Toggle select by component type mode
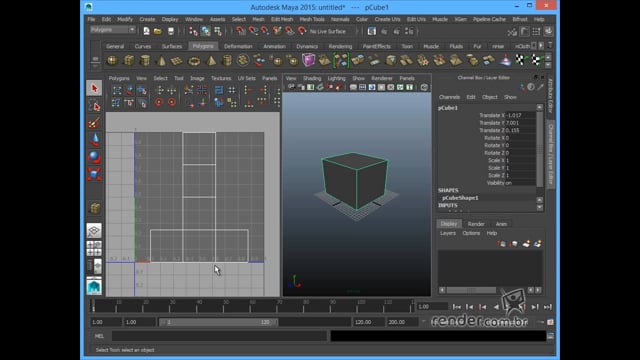 [x=218, y=31]
